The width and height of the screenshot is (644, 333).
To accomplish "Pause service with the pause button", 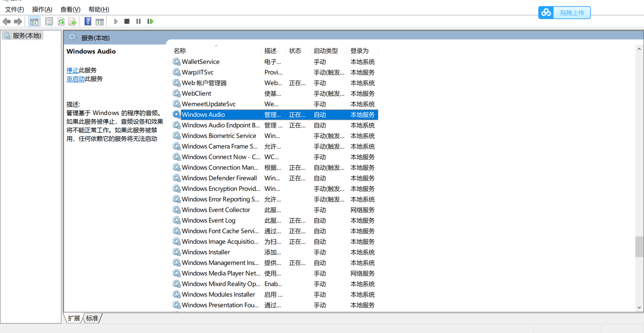I will coord(138,21).
